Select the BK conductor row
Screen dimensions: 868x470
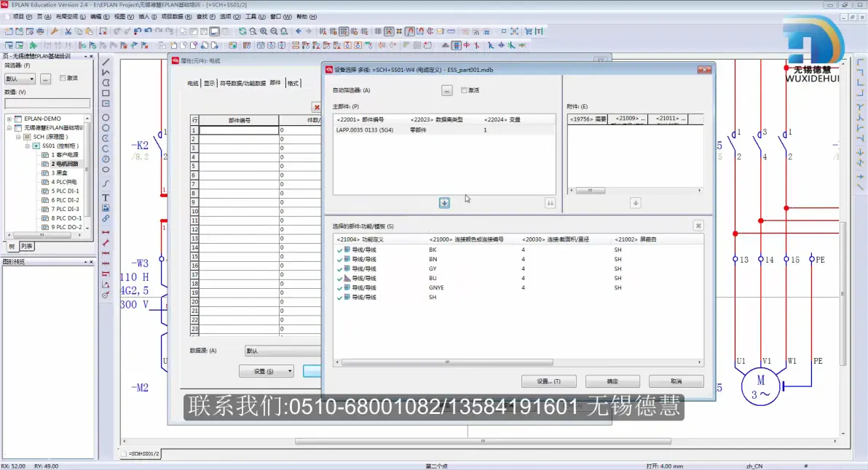519,250
